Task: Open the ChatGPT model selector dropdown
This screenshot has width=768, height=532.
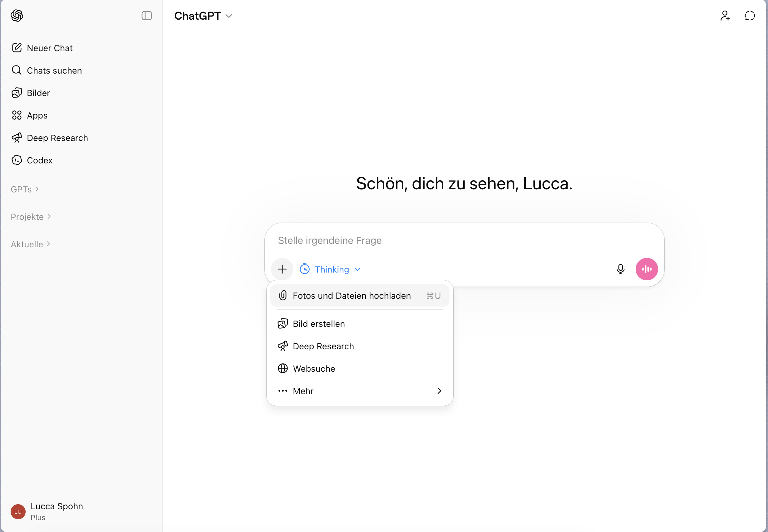Action: (203, 16)
